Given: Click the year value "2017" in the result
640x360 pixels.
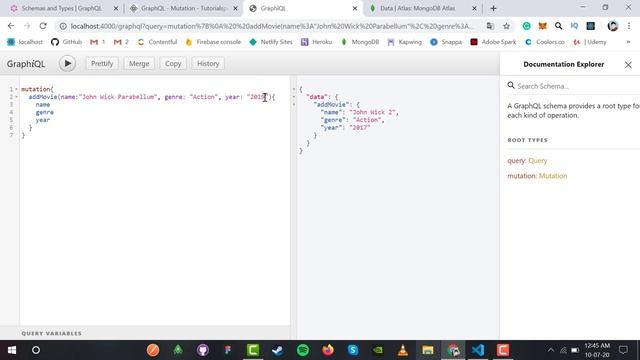Looking at the screenshot, I should (360, 128).
